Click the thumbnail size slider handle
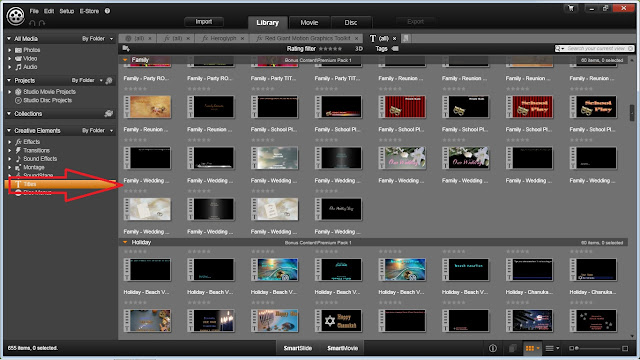Screen dimensions: 640x360 point(577,348)
